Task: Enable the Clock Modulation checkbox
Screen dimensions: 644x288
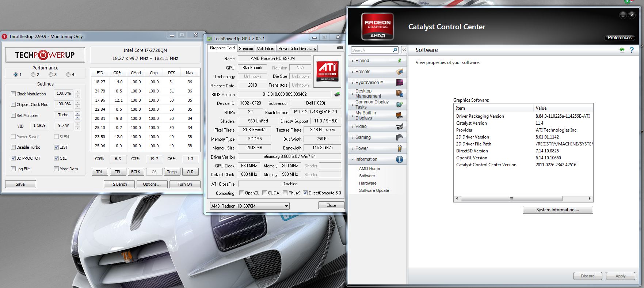Action: click(x=14, y=94)
